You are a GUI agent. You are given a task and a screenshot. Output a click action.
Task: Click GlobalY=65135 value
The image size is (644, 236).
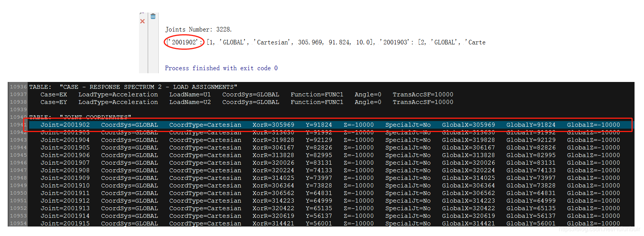(x=531, y=208)
